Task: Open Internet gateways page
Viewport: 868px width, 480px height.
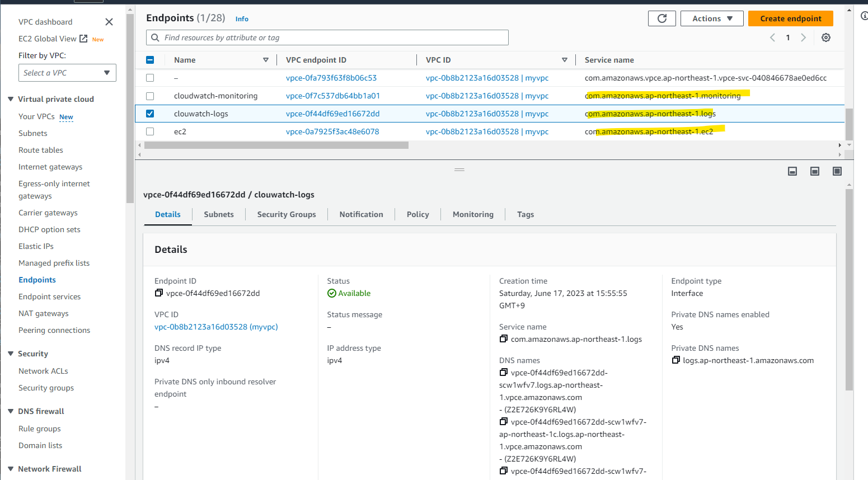Action: pos(50,167)
